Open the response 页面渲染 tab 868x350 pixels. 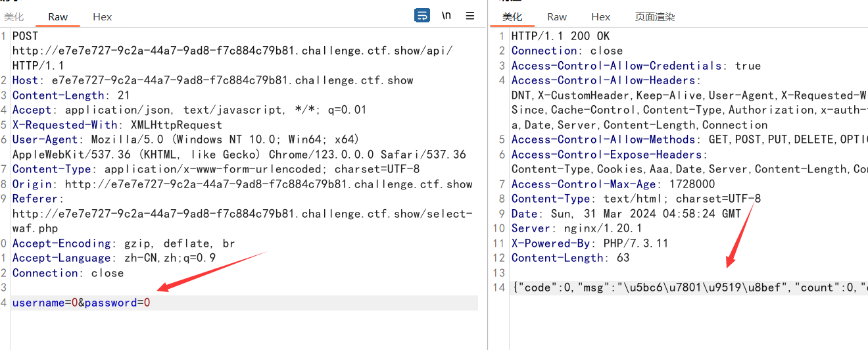(x=654, y=16)
